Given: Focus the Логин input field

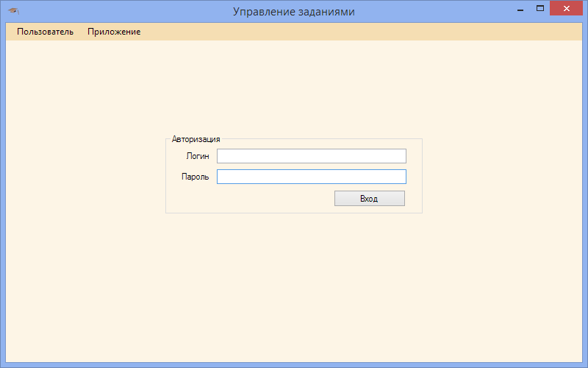Looking at the screenshot, I should tap(311, 156).
